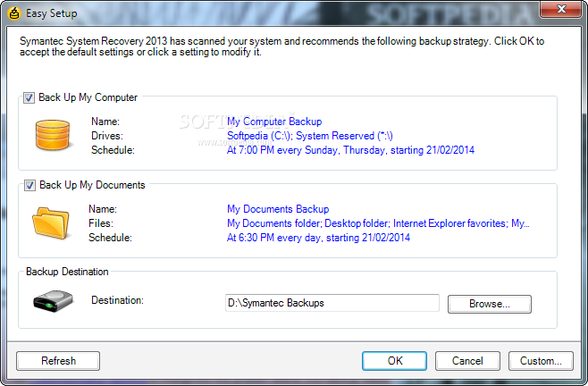
Task: Click the Destination: label text
Action: point(117,300)
